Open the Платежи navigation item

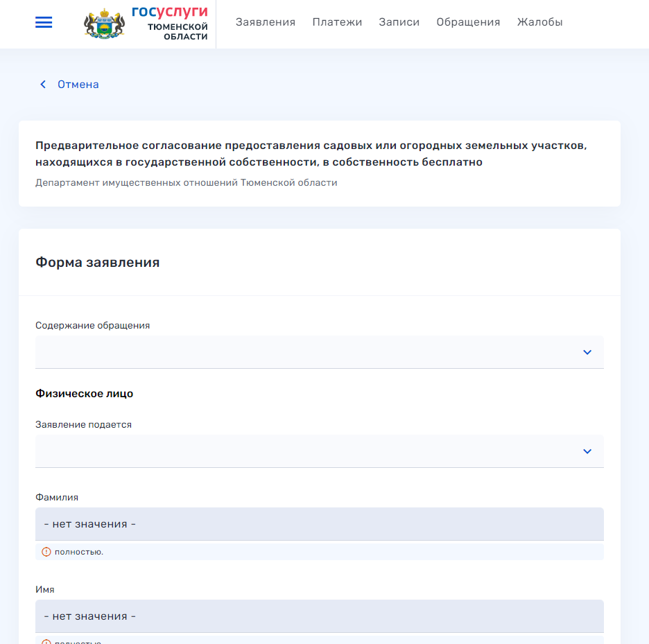click(x=337, y=22)
